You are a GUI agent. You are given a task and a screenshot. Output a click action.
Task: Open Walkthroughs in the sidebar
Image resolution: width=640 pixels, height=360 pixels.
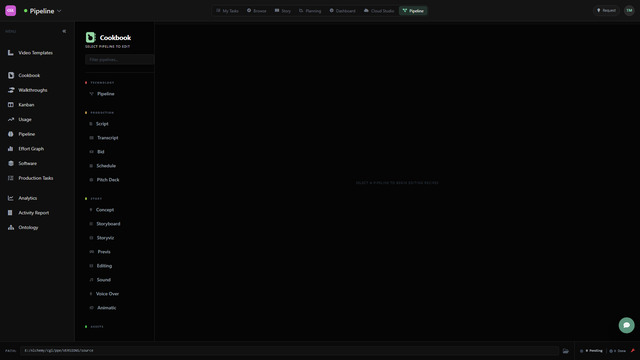coord(28,90)
